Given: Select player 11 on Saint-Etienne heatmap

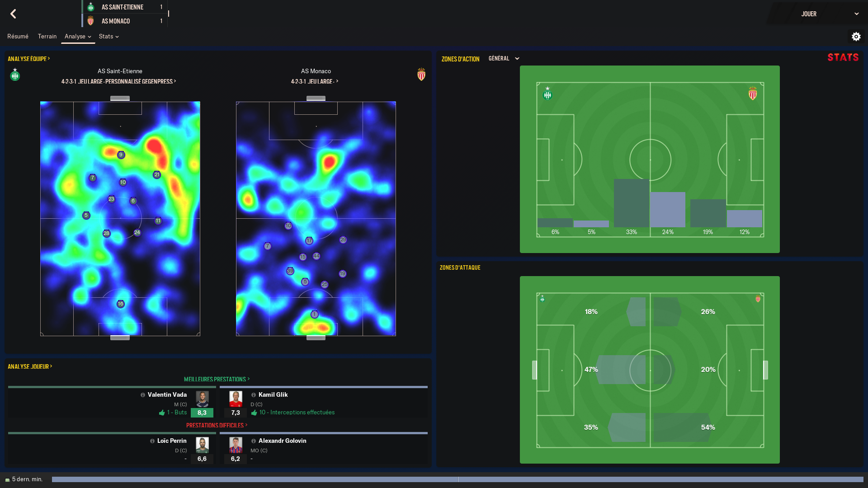Looking at the screenshot, I should (x=158, y=221).
